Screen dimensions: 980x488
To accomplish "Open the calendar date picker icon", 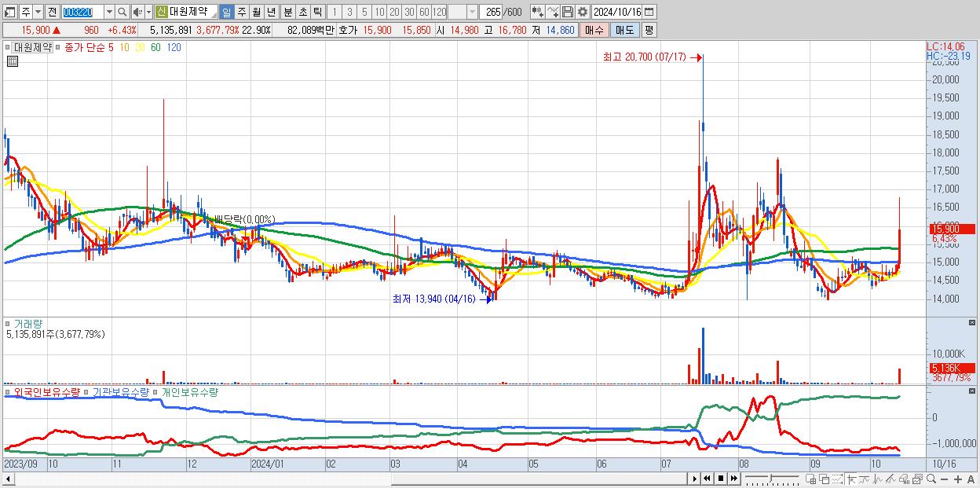I will (649, 12).
